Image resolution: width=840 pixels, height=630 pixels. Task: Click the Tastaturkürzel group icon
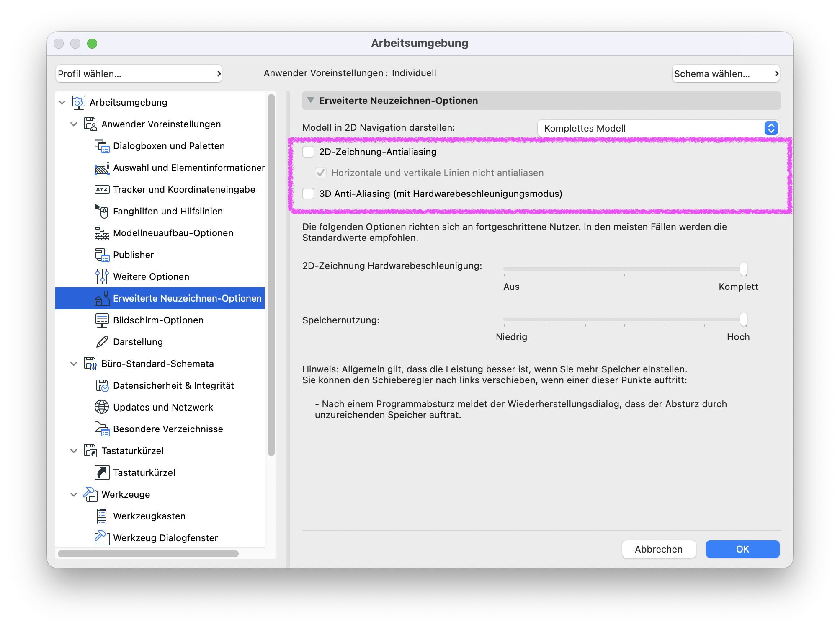click(x=90, y=451)
